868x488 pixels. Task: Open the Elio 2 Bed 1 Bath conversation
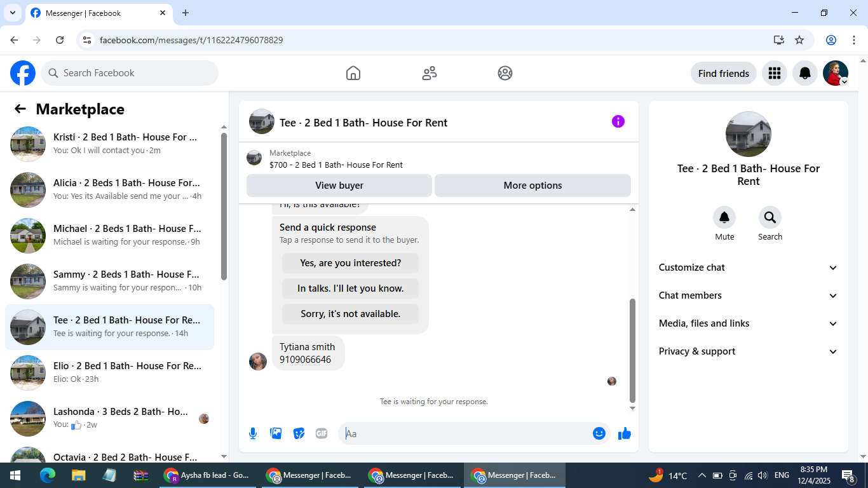coord(109,373)
